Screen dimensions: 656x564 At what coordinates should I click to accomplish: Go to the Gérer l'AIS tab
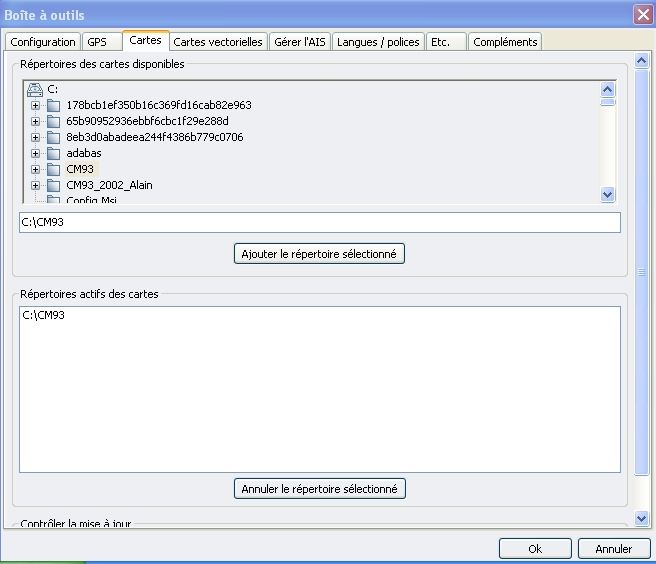[300, 42]
